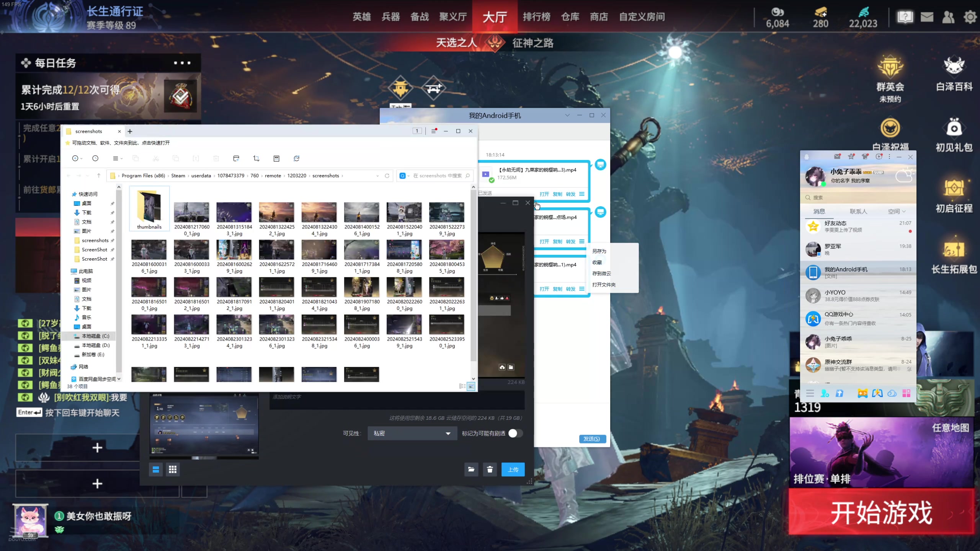Expand the 本地磁盘 C drive in sidebar
The width and height of the screenshot is (980, 551).
(x=67, y=336)
